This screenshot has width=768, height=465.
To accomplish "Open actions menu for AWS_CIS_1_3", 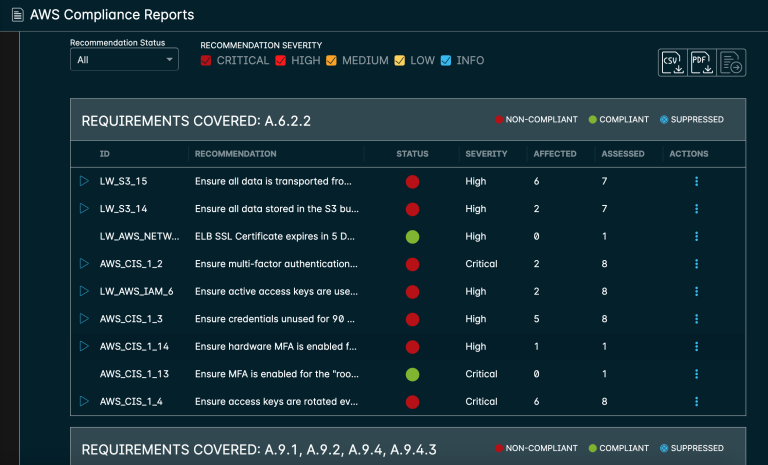I will (x=696, y=319).
